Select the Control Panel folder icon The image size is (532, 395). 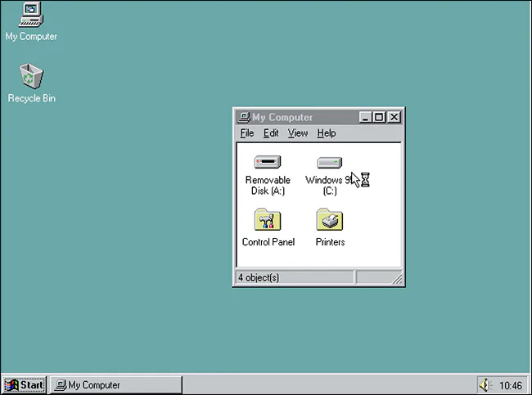pos(268,219)
